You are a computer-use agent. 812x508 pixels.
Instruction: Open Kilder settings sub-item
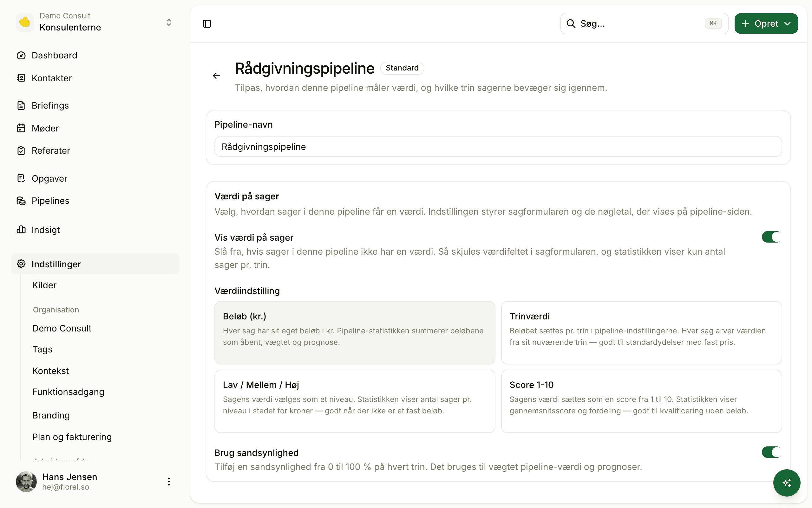tap(44, 285)
